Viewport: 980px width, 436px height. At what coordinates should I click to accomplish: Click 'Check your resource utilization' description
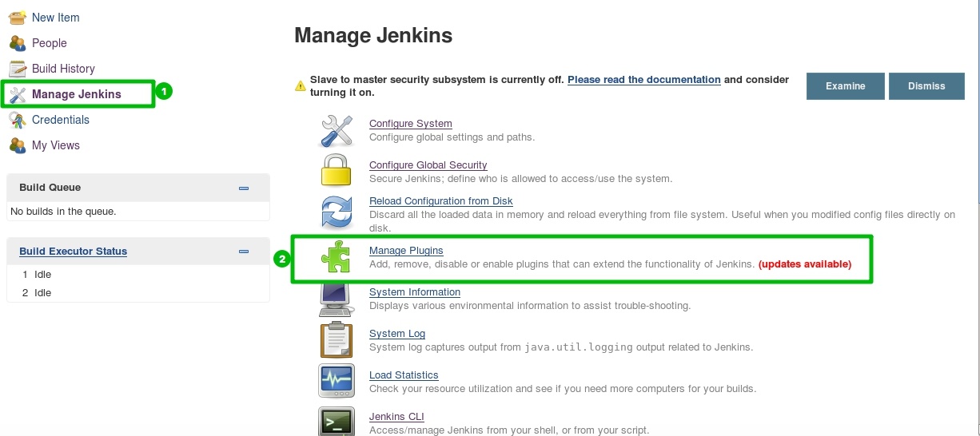click(x=563, y=389)
